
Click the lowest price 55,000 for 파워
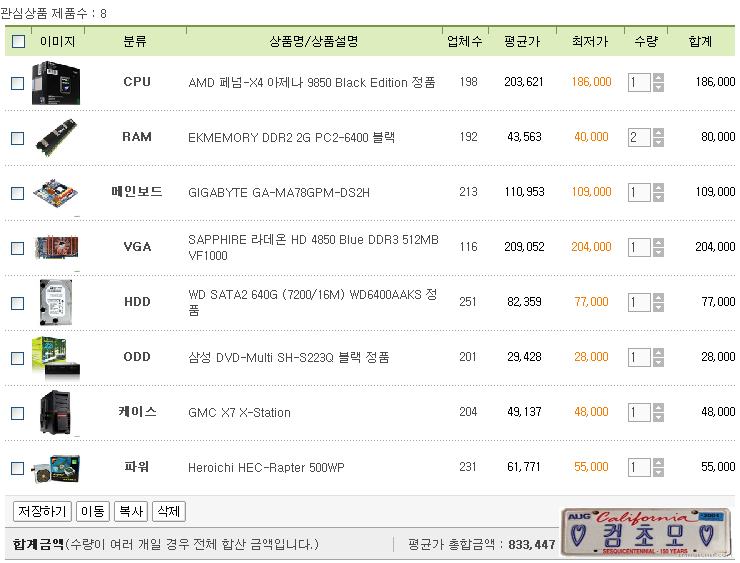point(591,467)
